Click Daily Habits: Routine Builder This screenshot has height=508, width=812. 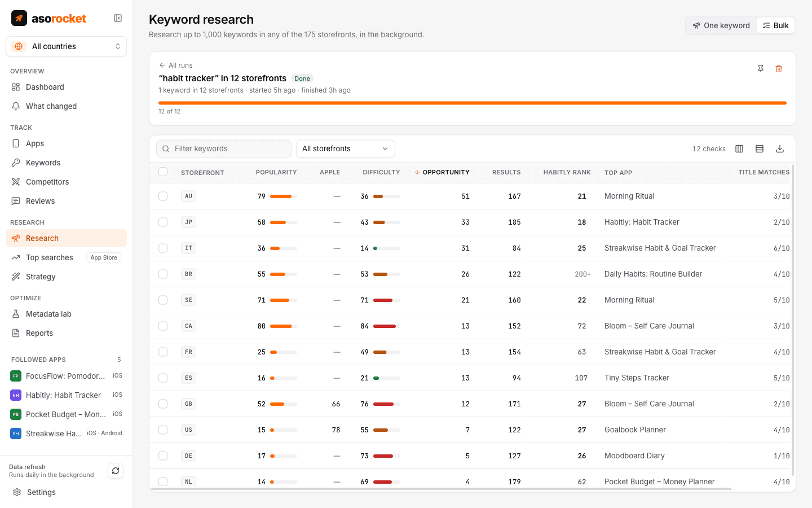point(653,274)
